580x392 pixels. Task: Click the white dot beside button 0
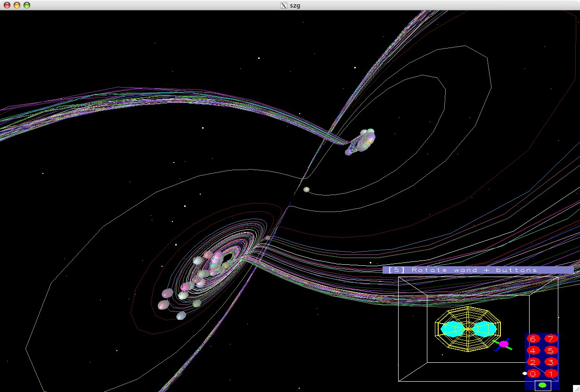click(x=525, y=373)
